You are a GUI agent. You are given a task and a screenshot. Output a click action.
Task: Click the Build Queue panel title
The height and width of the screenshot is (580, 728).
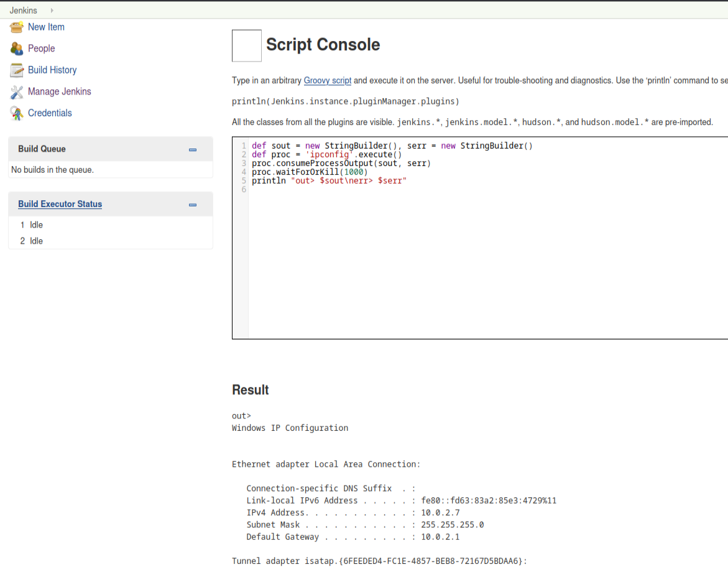[x=42, y=149]
